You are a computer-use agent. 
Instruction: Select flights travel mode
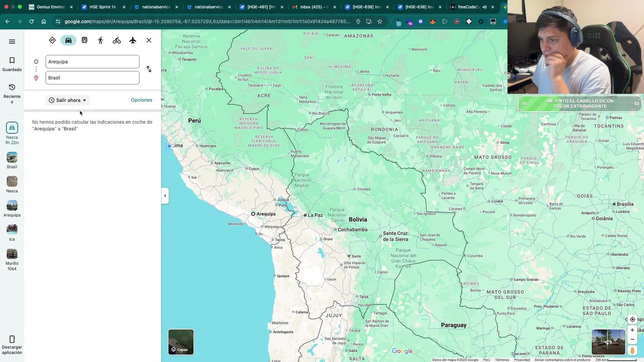(x=133, y=40)
